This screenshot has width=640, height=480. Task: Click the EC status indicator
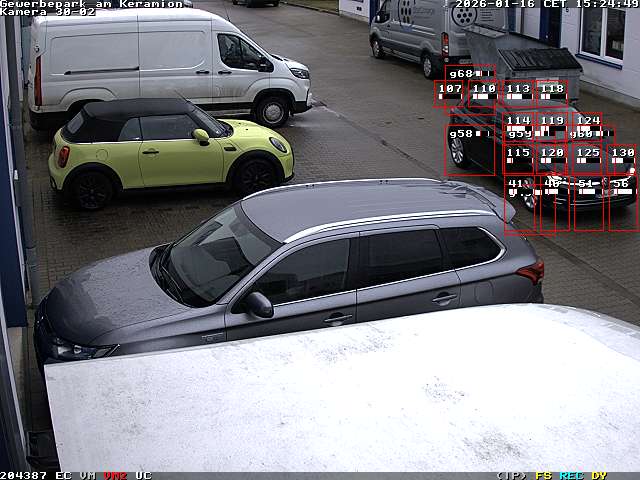pos(63,475)
